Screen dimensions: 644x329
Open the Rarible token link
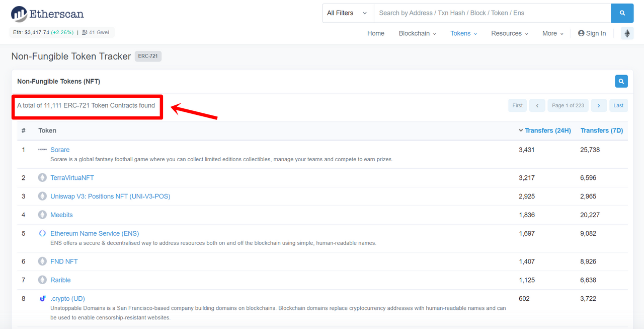pyautogui.click(x=60, y=280)
